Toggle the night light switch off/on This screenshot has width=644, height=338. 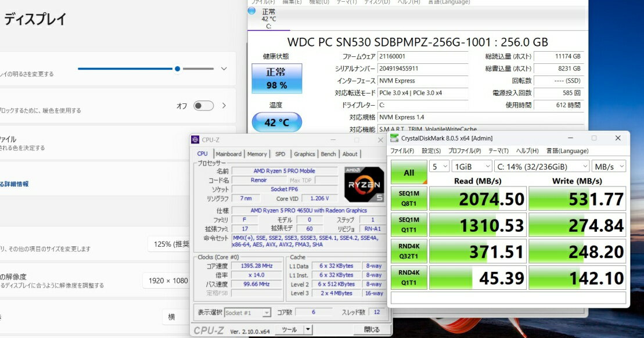(x=203, y=106)
